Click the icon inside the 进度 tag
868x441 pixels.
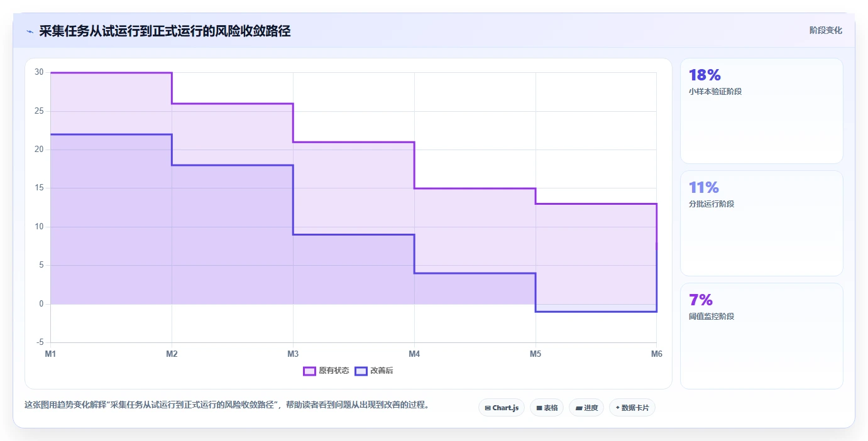point(579,408)
